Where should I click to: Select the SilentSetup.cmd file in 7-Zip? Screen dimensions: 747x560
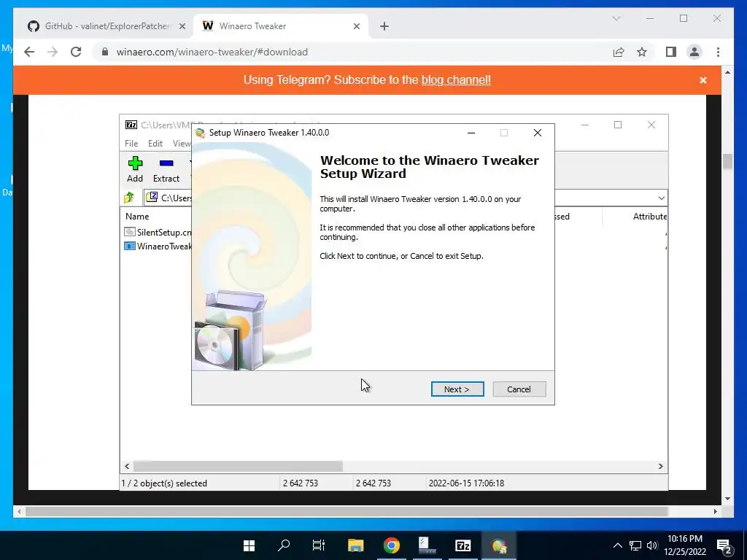pyautogui.click(x=158, y=232)
